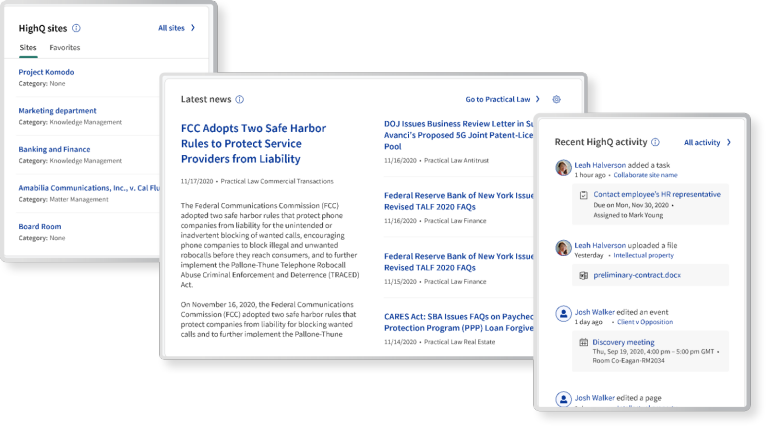Image resolution: width=768 pixels, height=432 pixels.
Task: Click chevron next to Go to Practical Law
Action: tap(538, 100)
